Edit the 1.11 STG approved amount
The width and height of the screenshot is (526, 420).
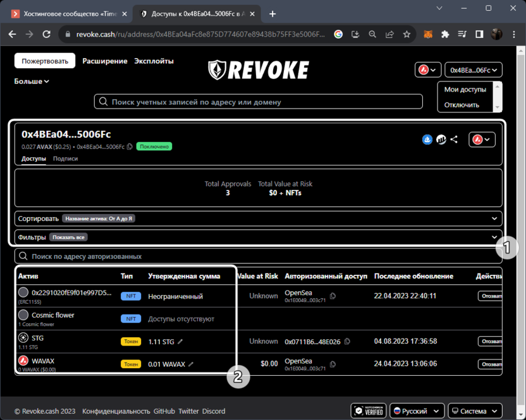(x=180, y=342)
